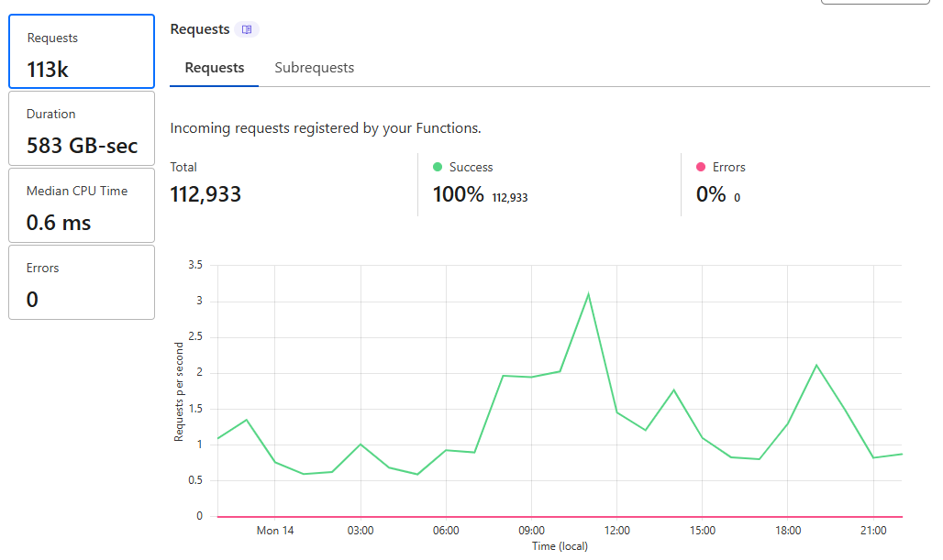Click the 112,933 total requests value
This screenshot has width=943, height=560.
coord(205,194)
